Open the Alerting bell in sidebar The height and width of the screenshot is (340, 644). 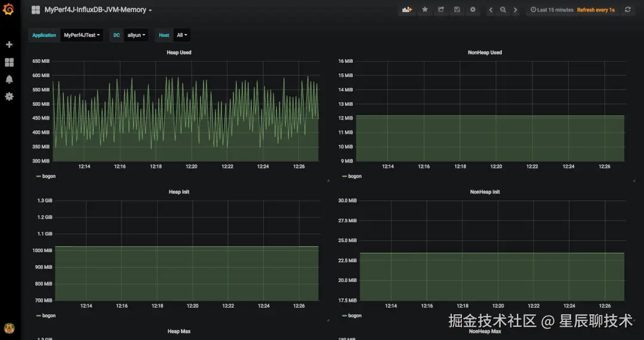[9, 79]
